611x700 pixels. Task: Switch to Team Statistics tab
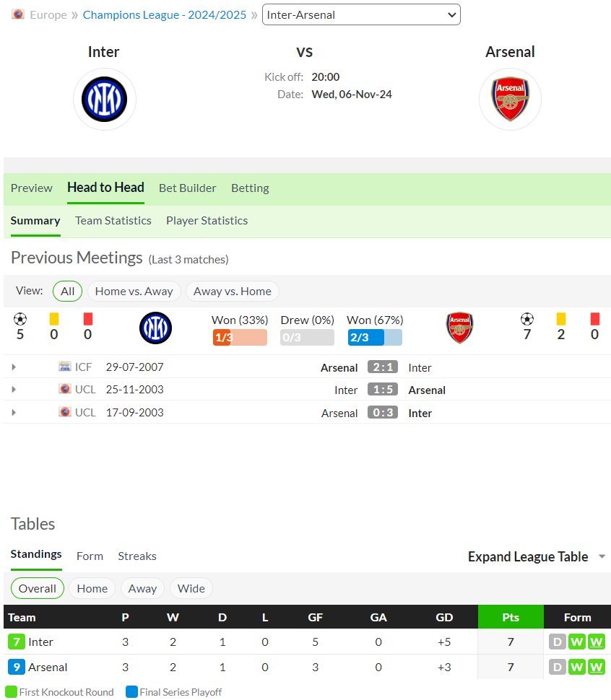coord(113,221)
